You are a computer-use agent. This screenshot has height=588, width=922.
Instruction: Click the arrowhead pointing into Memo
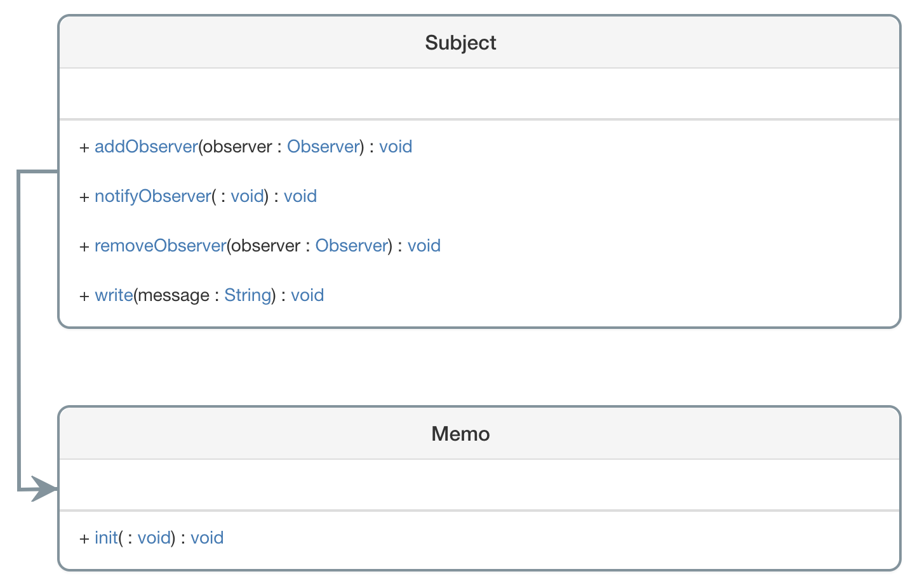click(x=44, y=489)
